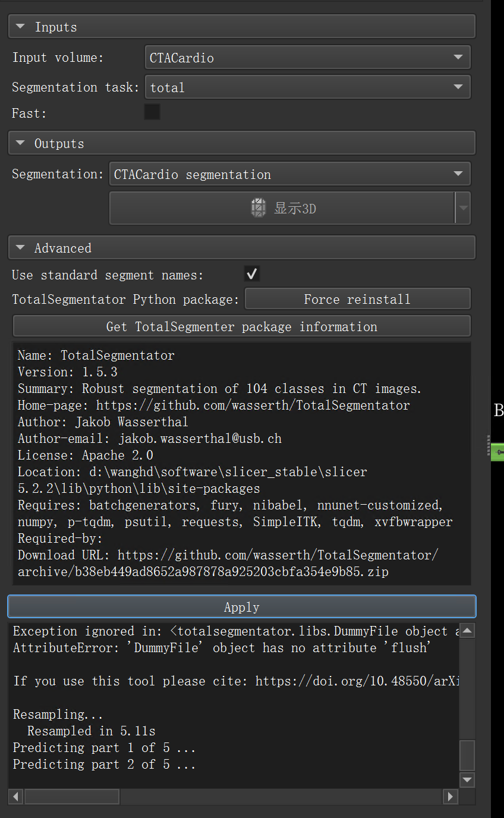Enable the Fast option checkbox
This screenshot has height=818, width=504.
(152, 111)
